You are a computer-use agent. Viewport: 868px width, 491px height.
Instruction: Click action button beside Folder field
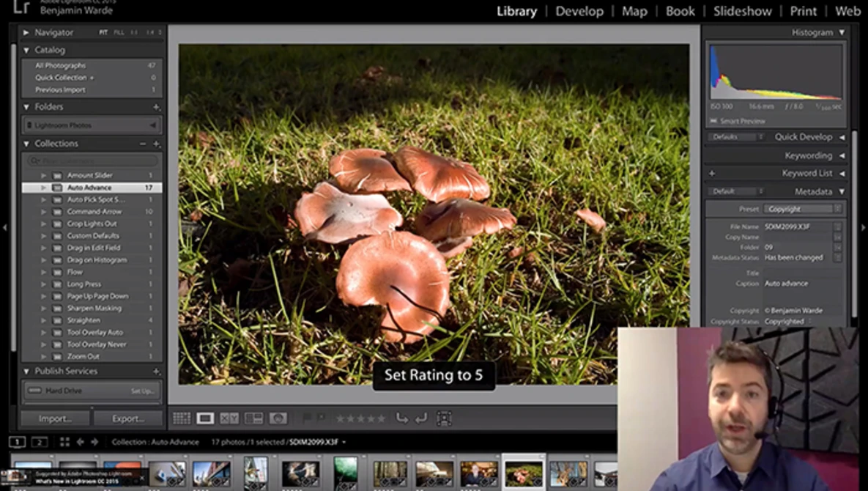pyautogui.click(x=837, y=248)
